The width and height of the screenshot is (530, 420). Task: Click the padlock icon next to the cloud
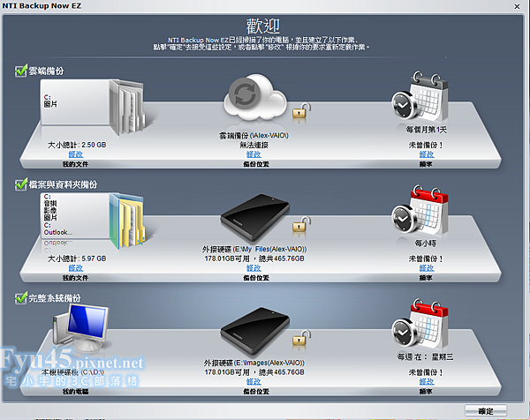301,111
